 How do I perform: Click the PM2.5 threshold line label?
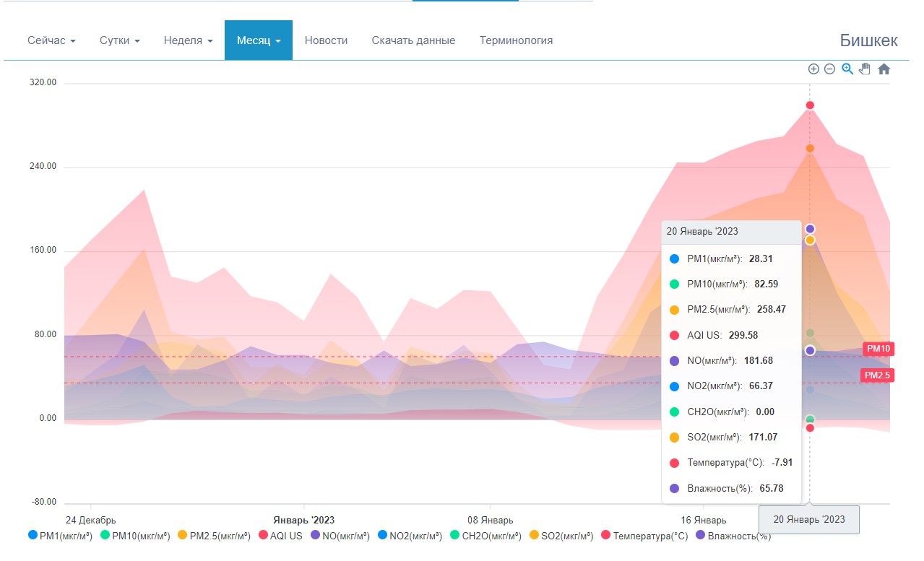pos(878,375)
